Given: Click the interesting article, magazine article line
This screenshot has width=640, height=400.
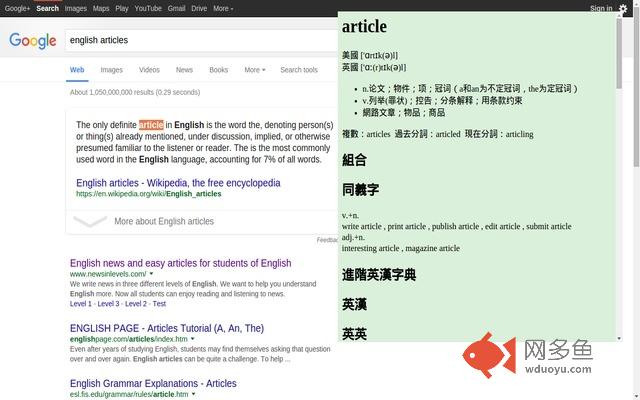Looking at the screenshot, I should pos(401,248).
